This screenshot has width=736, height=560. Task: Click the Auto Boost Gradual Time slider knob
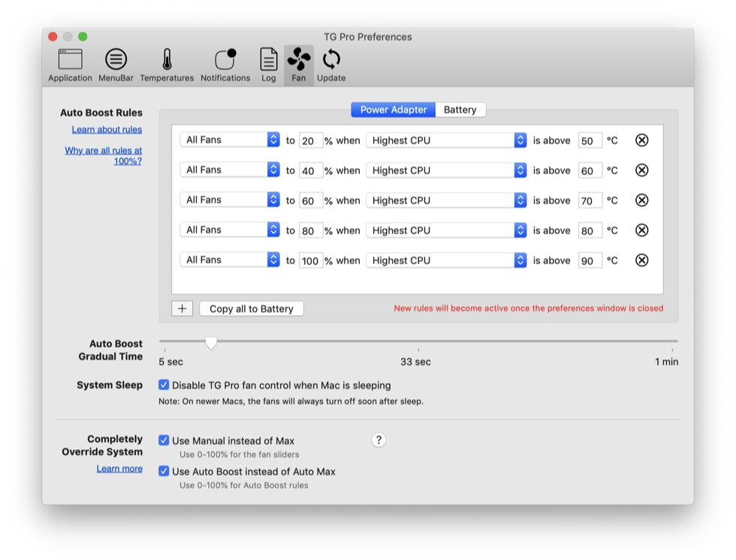pos(211,343)
